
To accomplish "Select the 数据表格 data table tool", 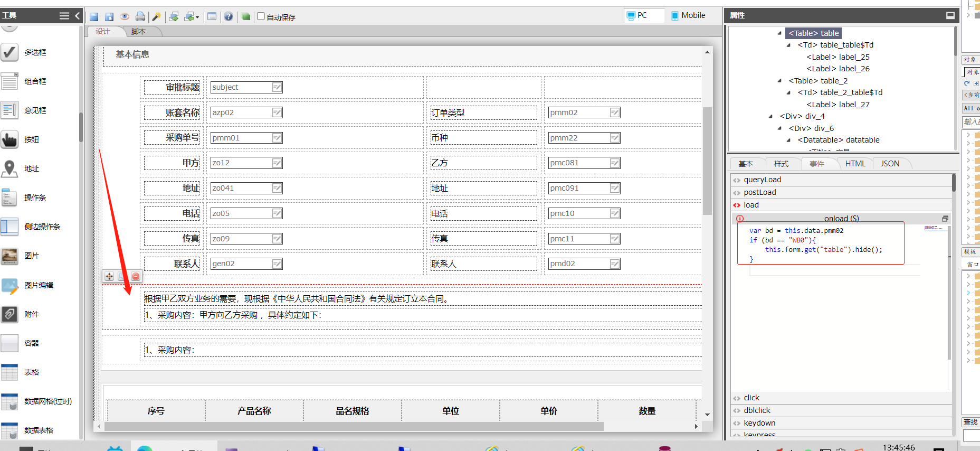I will pos(39,430).
